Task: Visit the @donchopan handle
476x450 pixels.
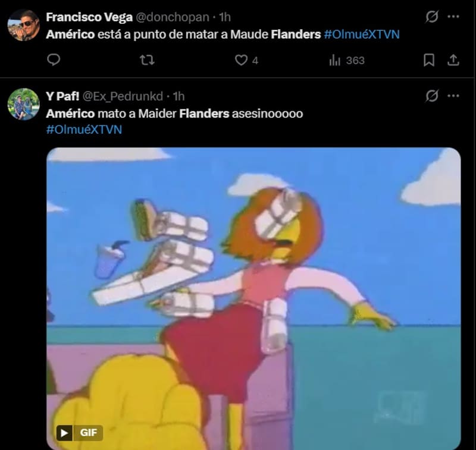Action: [172, 17]
